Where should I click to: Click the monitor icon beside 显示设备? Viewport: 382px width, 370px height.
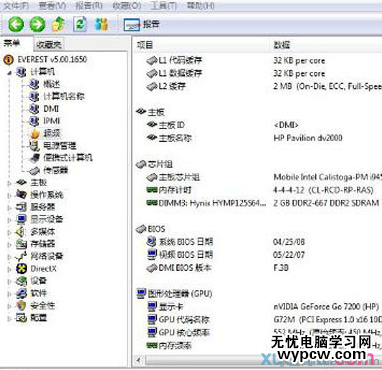tap(21, 219)
